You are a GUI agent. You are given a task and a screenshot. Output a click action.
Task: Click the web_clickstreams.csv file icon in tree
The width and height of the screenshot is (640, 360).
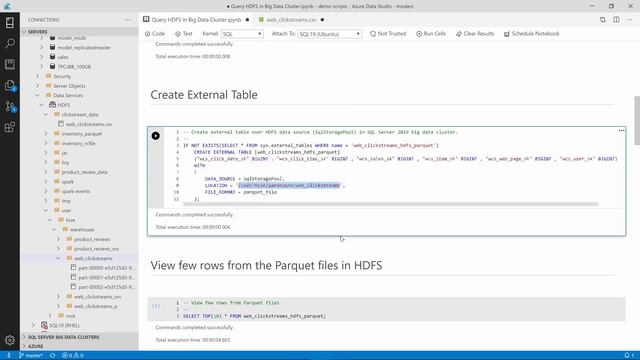point(60,124)
